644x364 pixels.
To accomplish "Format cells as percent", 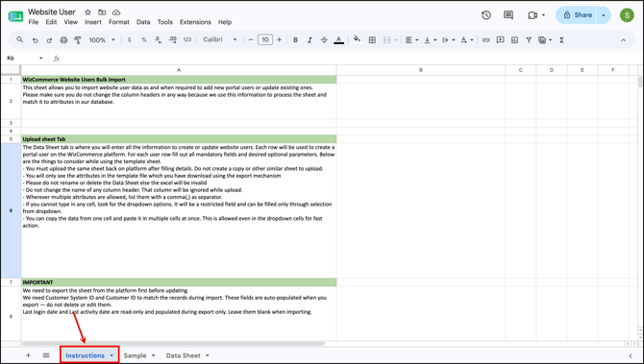I will (144, 39).
